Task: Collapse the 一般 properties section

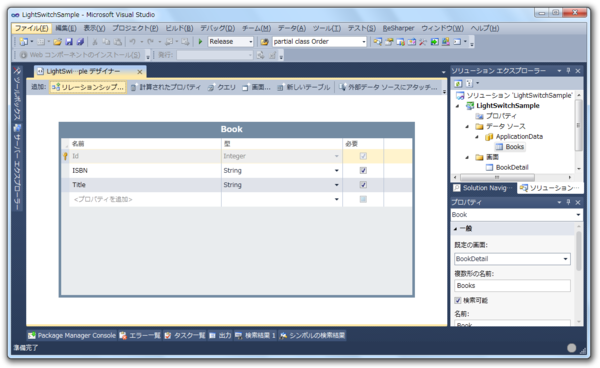Action: (455, 229)
